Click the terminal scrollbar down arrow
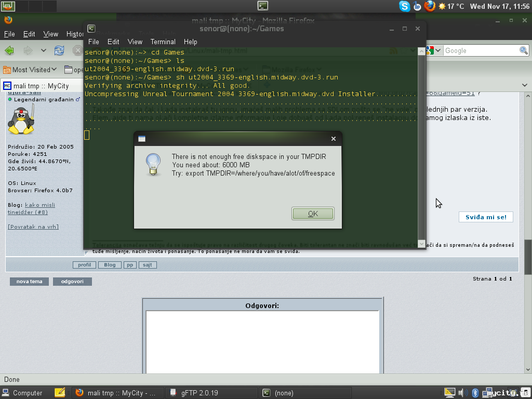Screen dimensions: 532x399 point(421,244)
